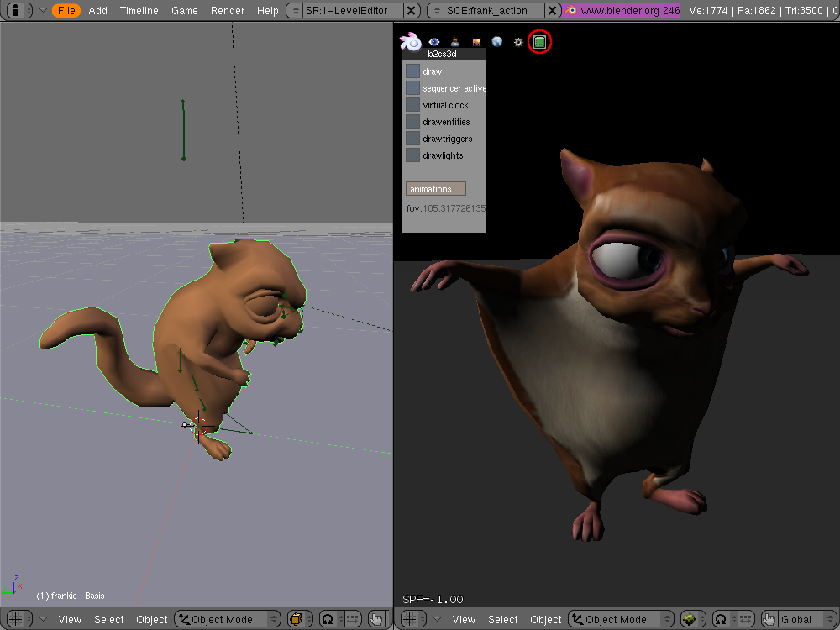This screenshot has width=840, height=630.
Task: Click the circled green screen icon
Action: (539, 41)
